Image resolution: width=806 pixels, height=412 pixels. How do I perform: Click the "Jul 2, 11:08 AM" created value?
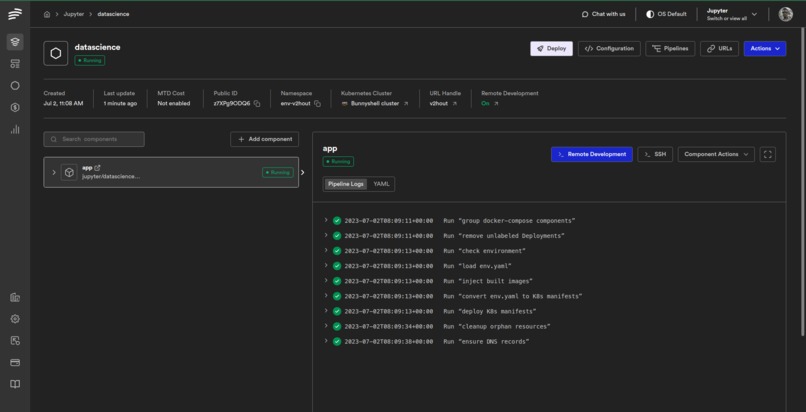[x=63, y=103]
